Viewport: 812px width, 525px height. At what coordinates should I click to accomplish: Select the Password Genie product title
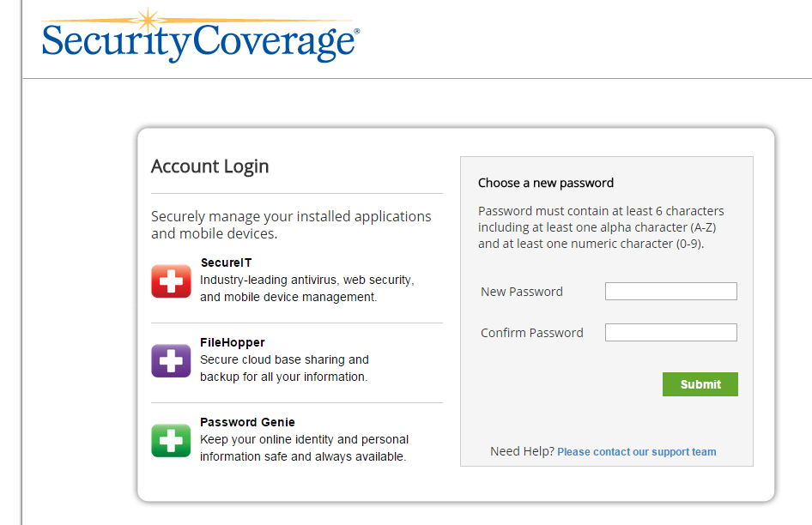click(247, 422)
